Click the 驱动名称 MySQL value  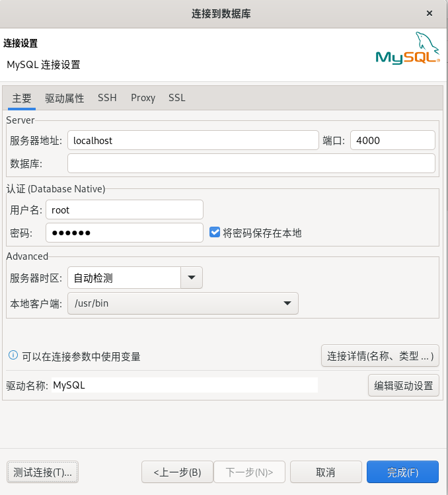[x=185, y=385]
